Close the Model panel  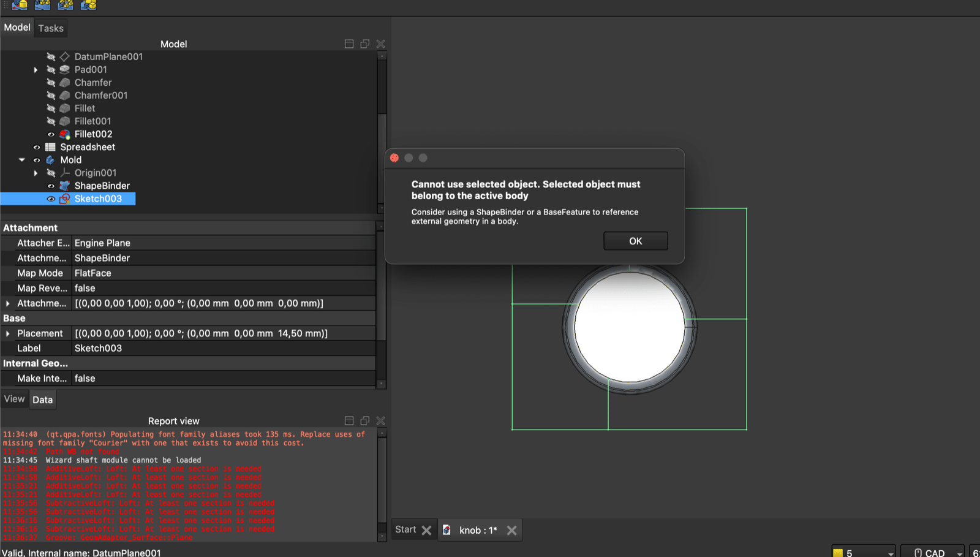[x=381, y=44]
